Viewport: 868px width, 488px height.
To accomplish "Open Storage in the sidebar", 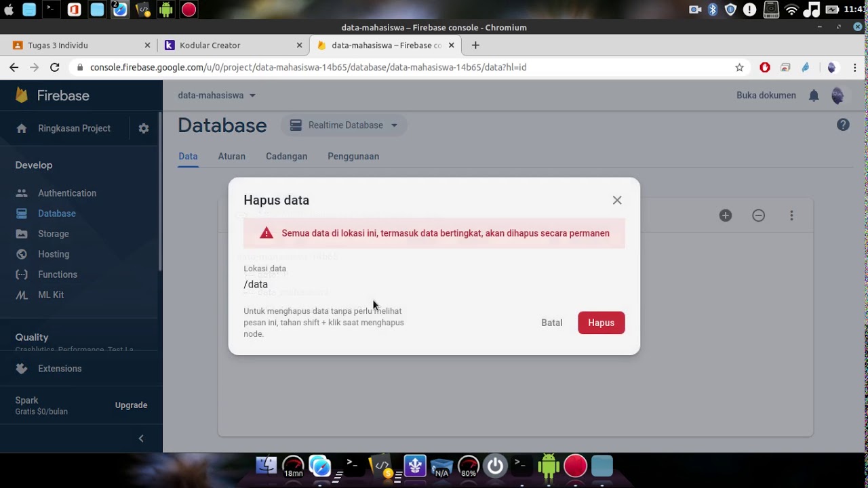I will 54,234.
